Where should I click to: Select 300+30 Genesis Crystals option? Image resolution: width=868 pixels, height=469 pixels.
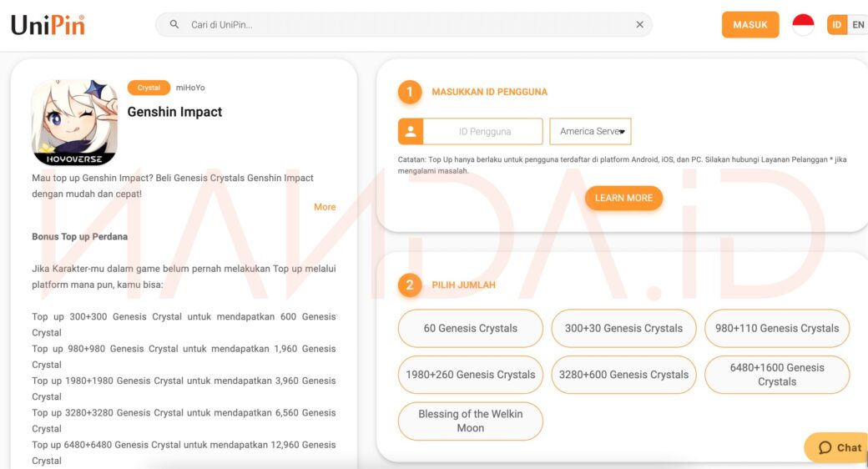(623, 328)
